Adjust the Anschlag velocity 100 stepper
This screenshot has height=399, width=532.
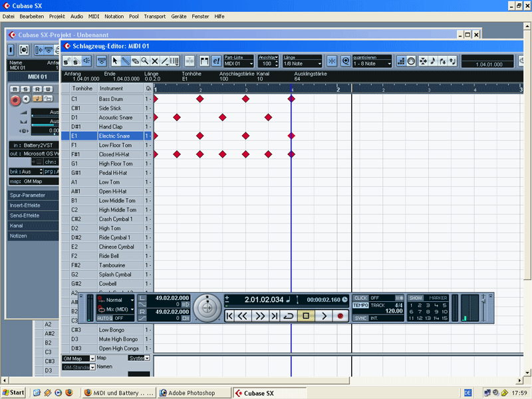click(276, 63)
